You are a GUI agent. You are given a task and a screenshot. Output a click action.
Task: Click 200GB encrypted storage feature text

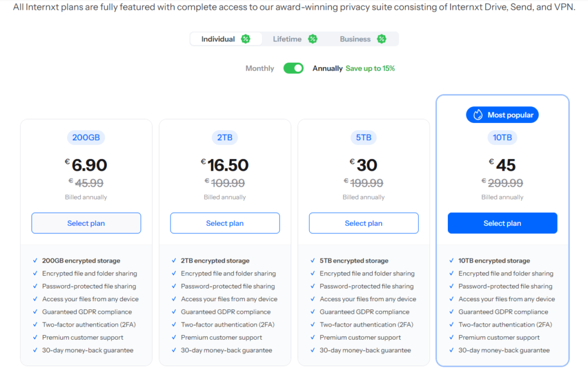point(81,260)
